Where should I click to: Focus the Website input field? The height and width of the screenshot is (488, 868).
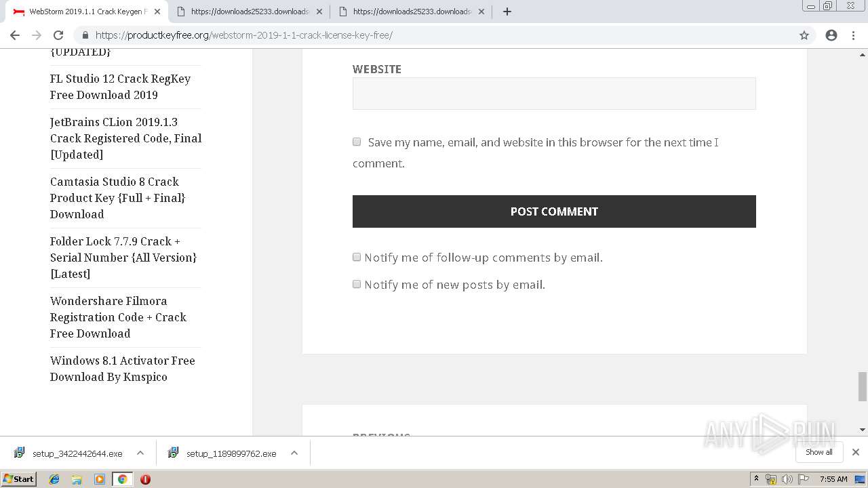pos(554,94)
